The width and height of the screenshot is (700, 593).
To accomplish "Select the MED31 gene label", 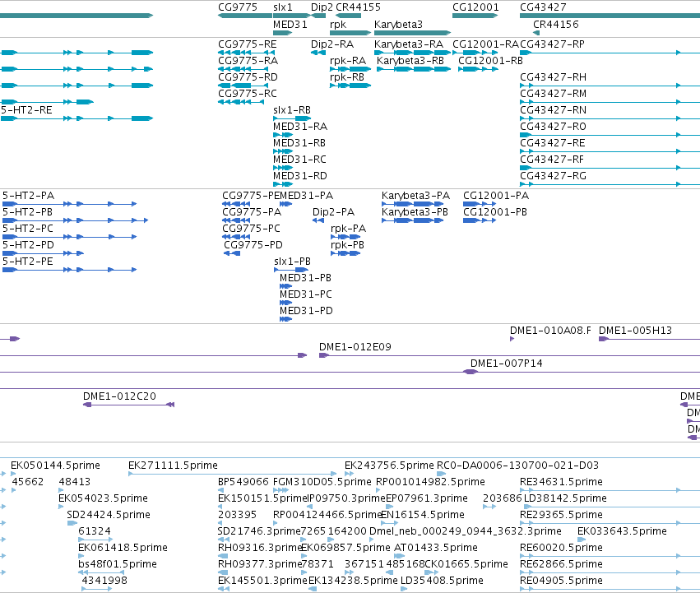I will pyautogui.click(x=290, y=24).
